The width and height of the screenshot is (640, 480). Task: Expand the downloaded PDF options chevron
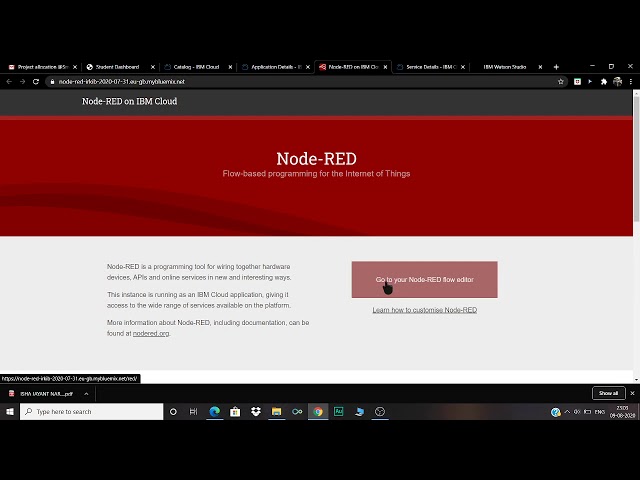[x=86, y=394]
